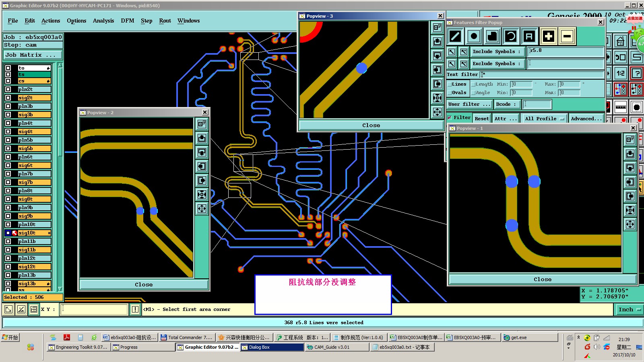This screenshot has width=644, height=362.
Task: Open the All Profile dropdown
Action: (545, 119)
